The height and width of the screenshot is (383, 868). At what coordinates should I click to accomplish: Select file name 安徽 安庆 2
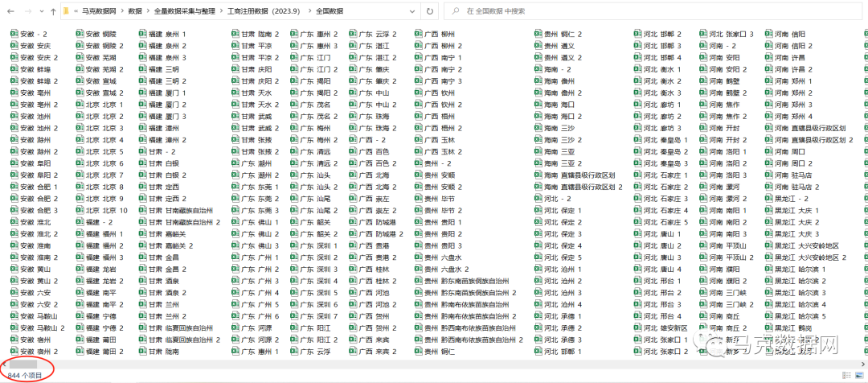(39, 58)
